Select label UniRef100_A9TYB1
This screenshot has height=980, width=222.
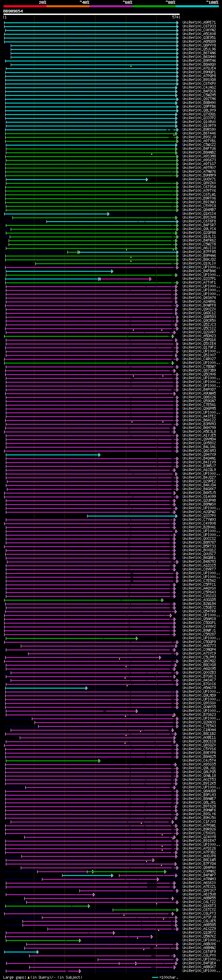pos(199,141)
